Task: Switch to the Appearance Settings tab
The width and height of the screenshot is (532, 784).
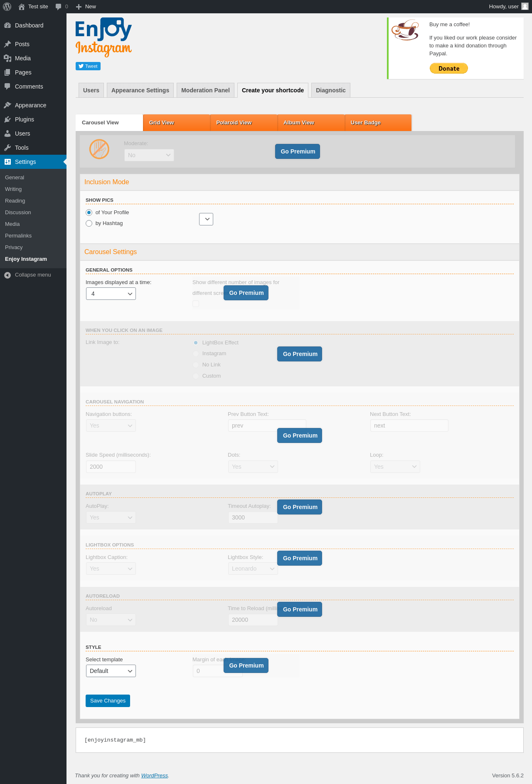Action: click(140, 90)
